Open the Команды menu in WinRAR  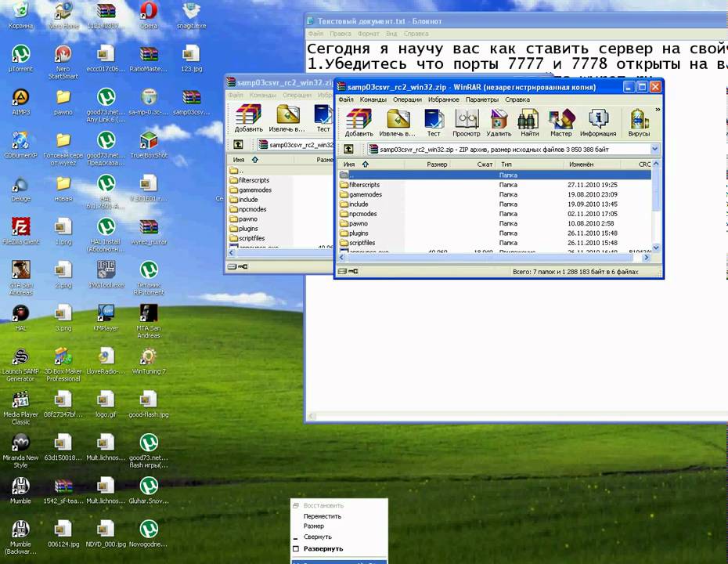click(373, 99)
